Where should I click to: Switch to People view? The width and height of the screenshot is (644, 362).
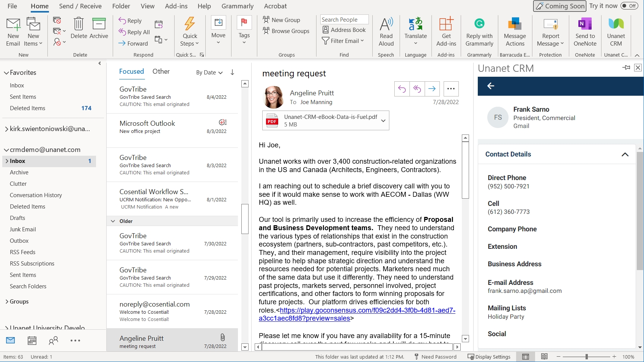[54, 341]
